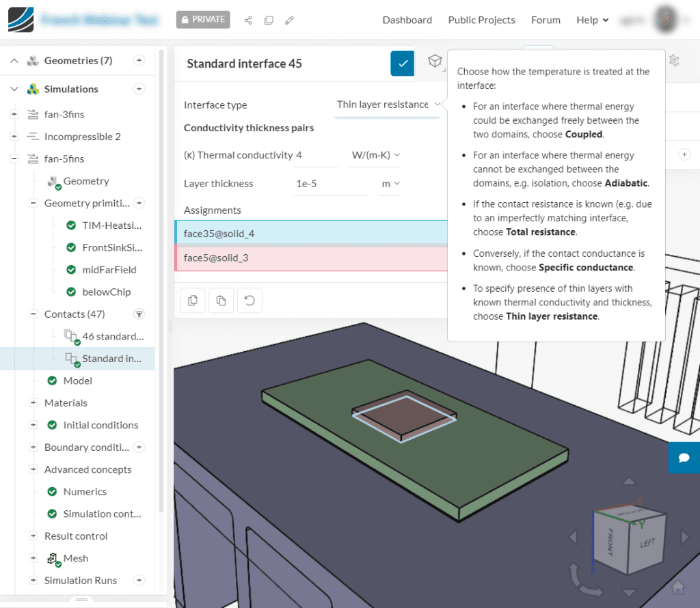Open the Interface type dropdown
The width and height of the screenshot is (700, 608).
[x=386, y=105]
